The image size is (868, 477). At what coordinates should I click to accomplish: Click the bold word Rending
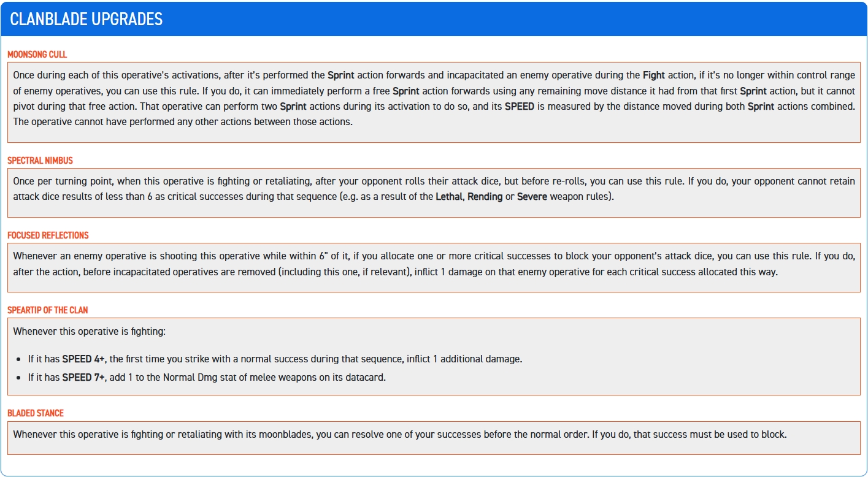point(485,197)
